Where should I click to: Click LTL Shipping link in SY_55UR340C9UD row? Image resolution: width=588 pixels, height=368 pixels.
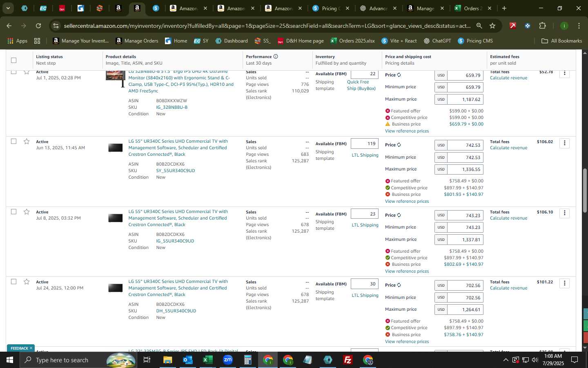(x=365, y=155)
